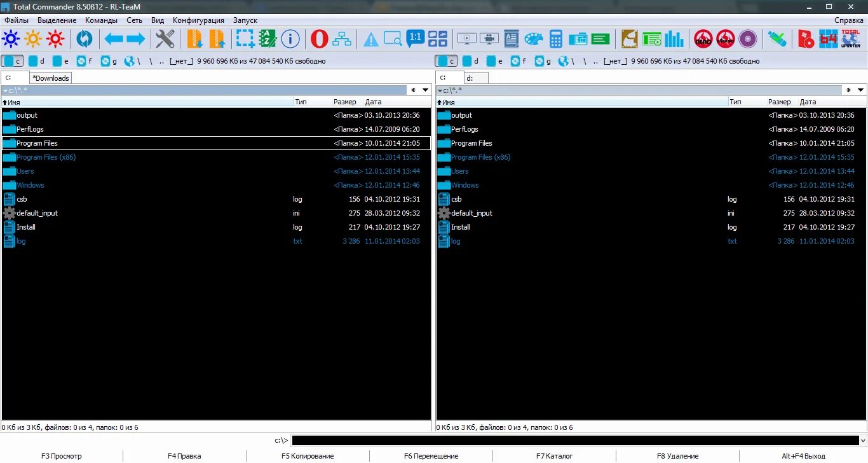The image size is (868, 463).
Task: Click the blue bar chart icon
Action: [x=674, y=39]
